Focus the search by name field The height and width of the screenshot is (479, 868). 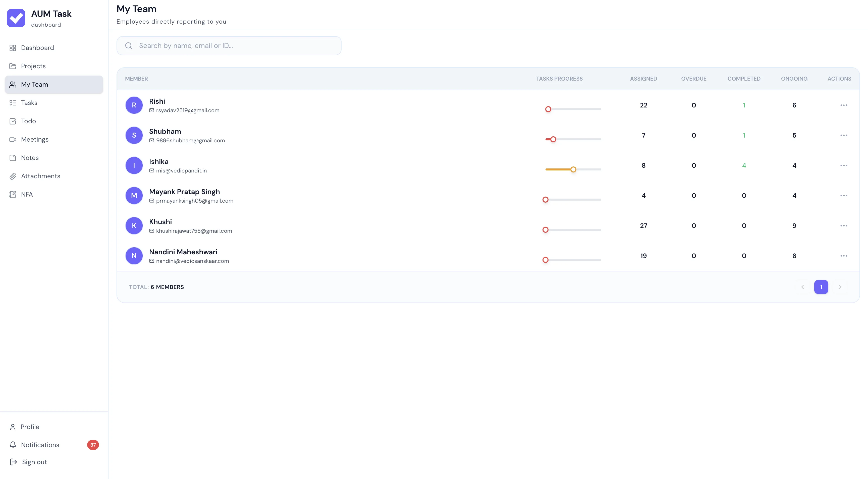(x=229, y=46)
